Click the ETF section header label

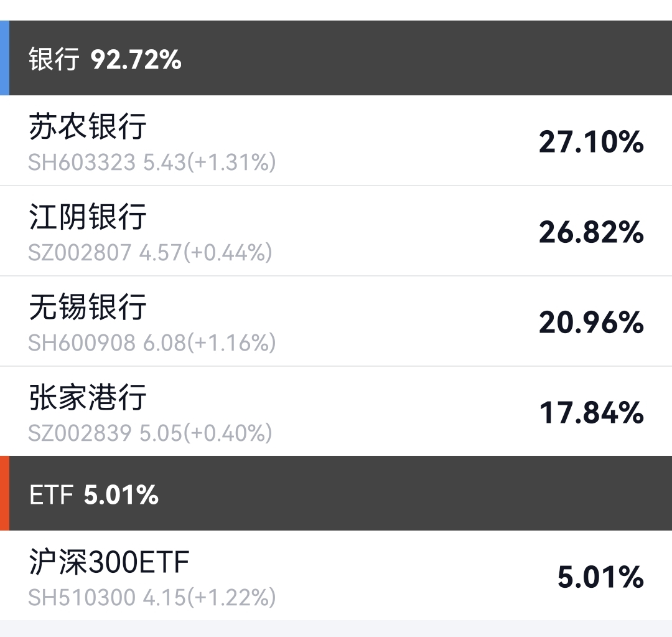point(51,495)
